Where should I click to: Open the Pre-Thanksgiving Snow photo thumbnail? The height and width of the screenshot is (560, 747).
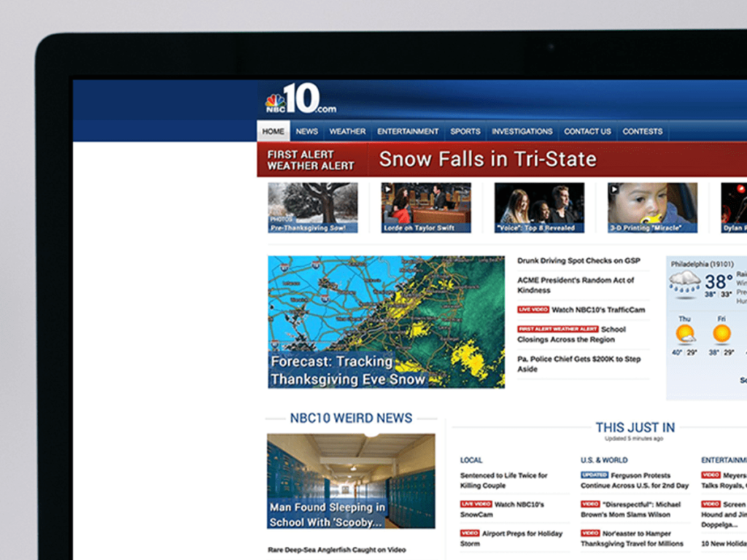point(312,208)
